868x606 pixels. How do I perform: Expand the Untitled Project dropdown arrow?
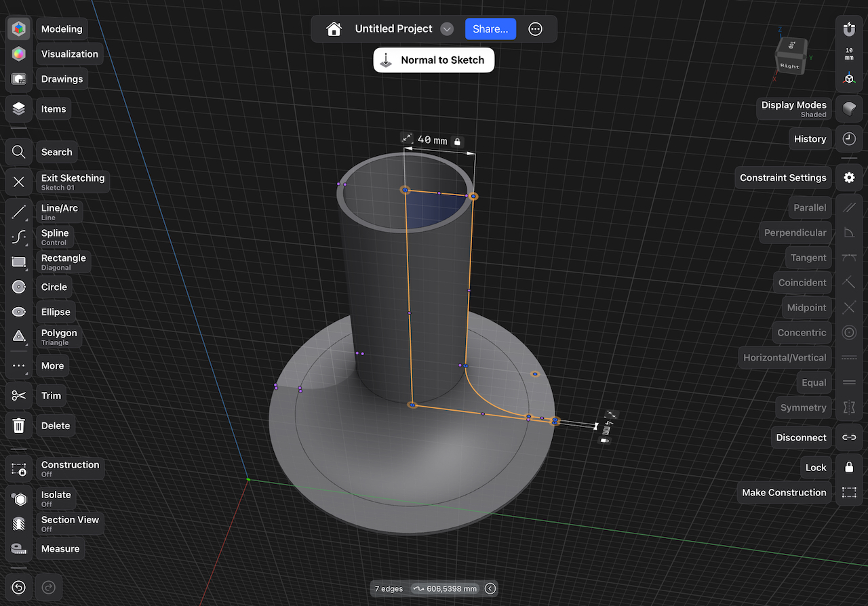point(447,29)
